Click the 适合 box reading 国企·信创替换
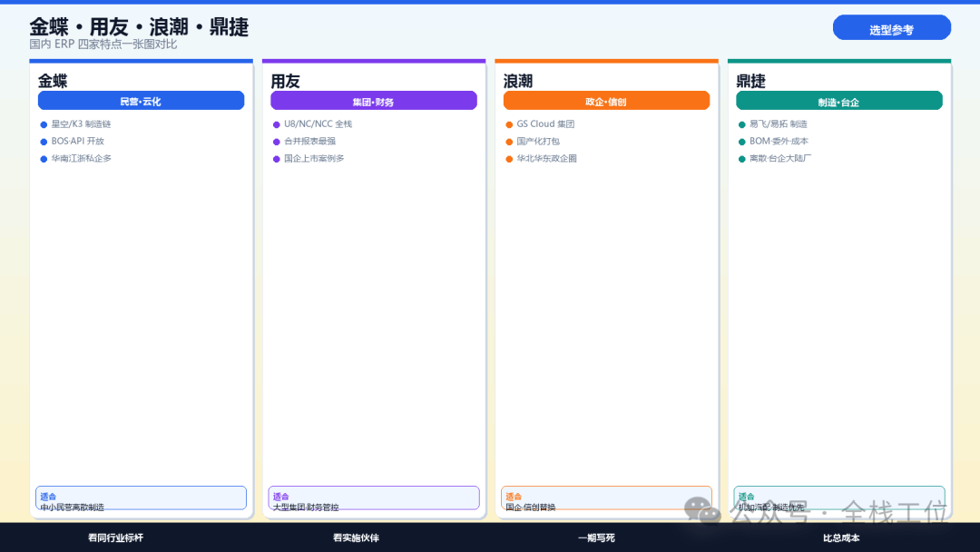 pos(606,498)
